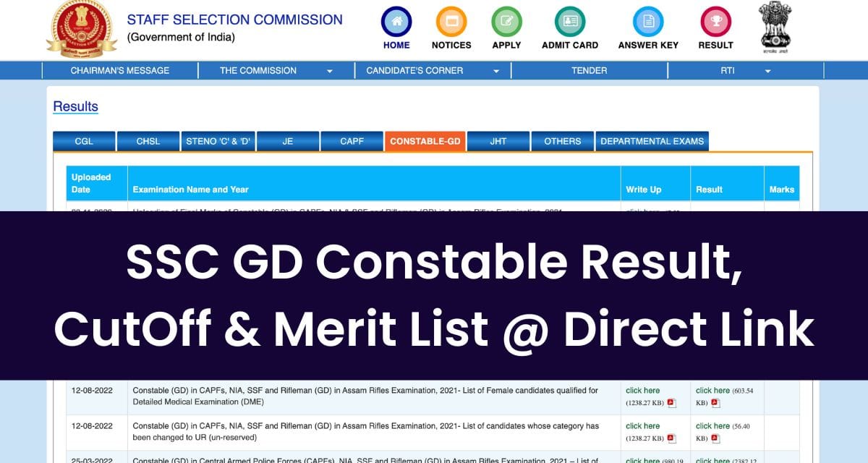
Task: Switch to the CHSL tab
Action: (x=148, y=141)
